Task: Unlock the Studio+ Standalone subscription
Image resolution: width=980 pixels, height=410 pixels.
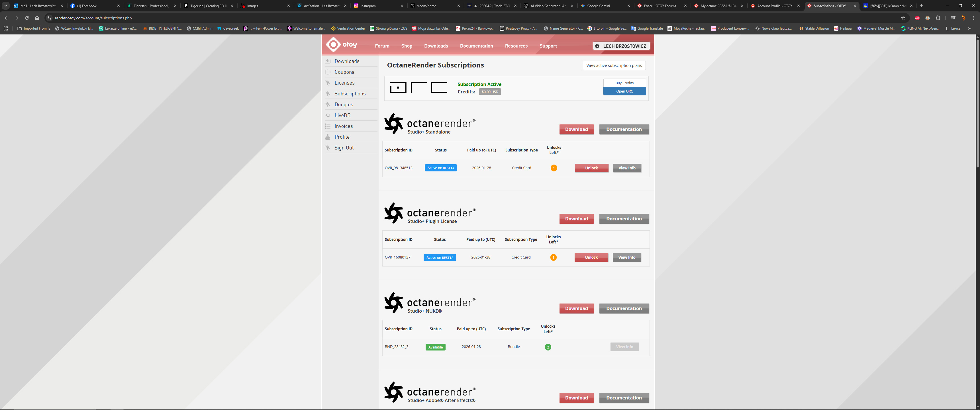Action: point(591,168)
